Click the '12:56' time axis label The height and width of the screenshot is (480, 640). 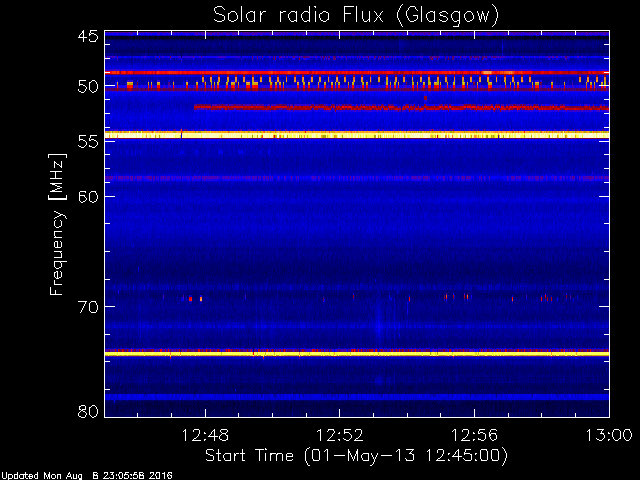pyautogui.click(x=474, y=435)
